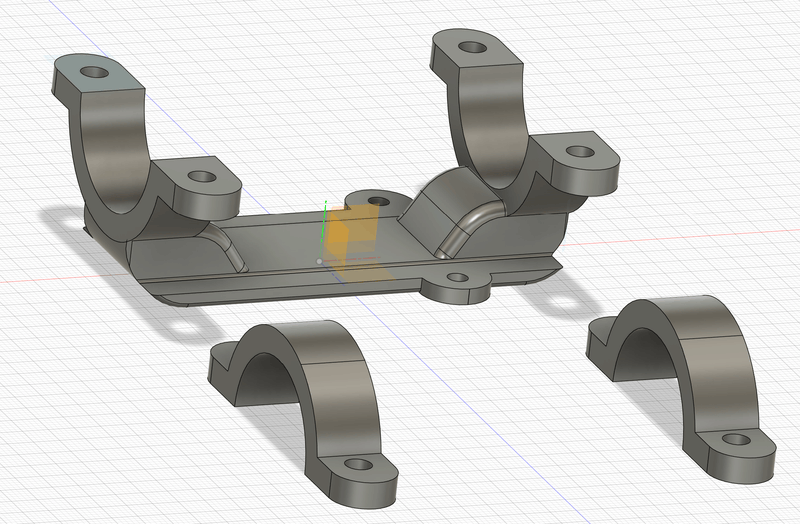This screenshot has height=524, width=800.
Task: Pick the hole in the left saddle's lower flange
Action: [x=202, y=177]
